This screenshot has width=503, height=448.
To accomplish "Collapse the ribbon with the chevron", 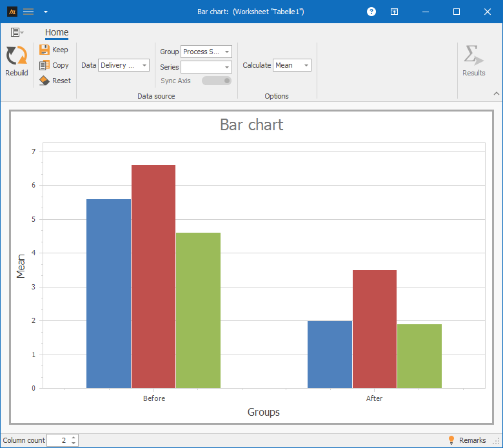I will tap(496, 94).
